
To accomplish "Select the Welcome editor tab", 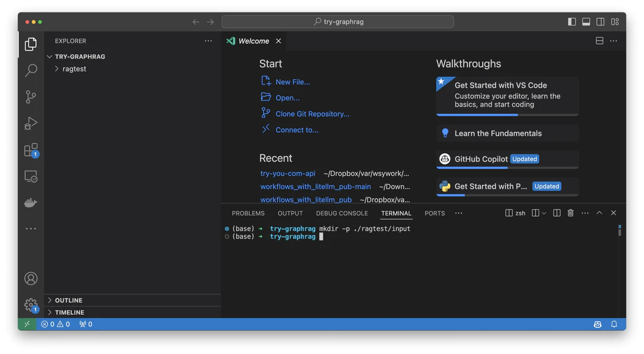I will [254, 41].
